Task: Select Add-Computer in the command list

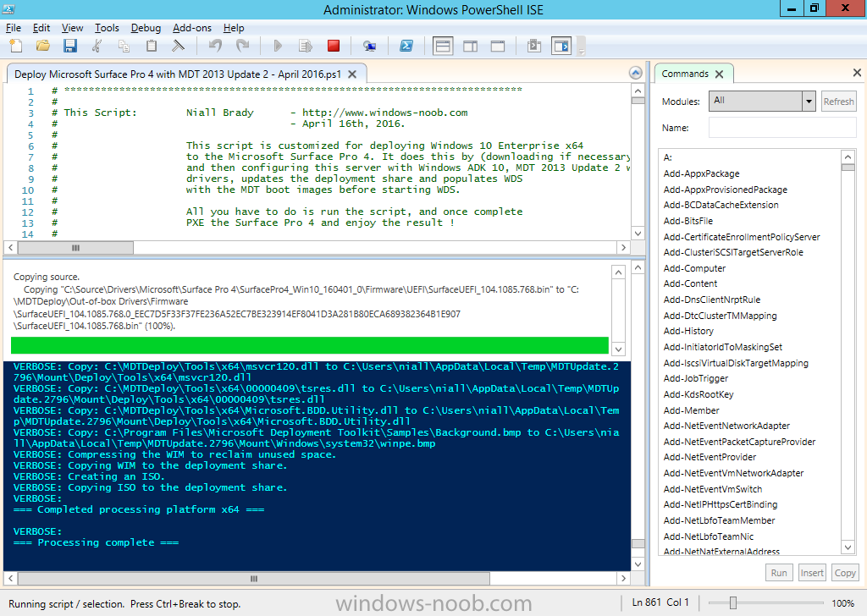Action: (x=694, y=268)
